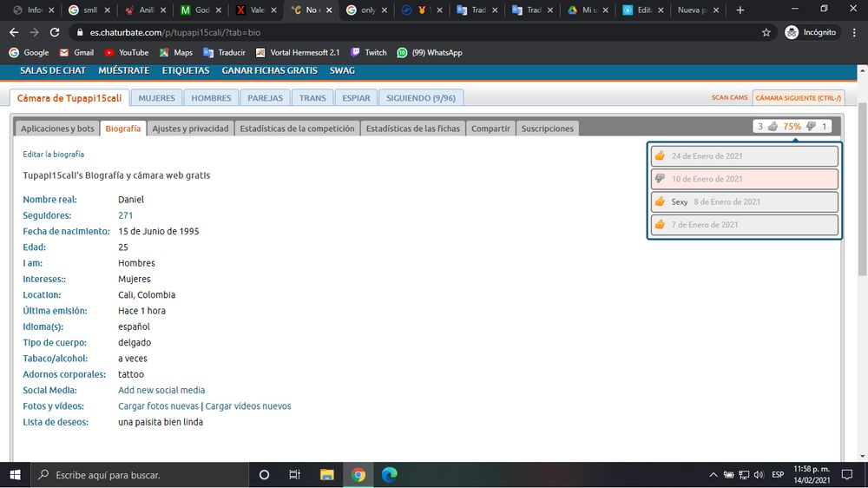Click the Incógnito profile icon
Image resolution: width=868 pixels, height=488 pixels.
(792, 33)
